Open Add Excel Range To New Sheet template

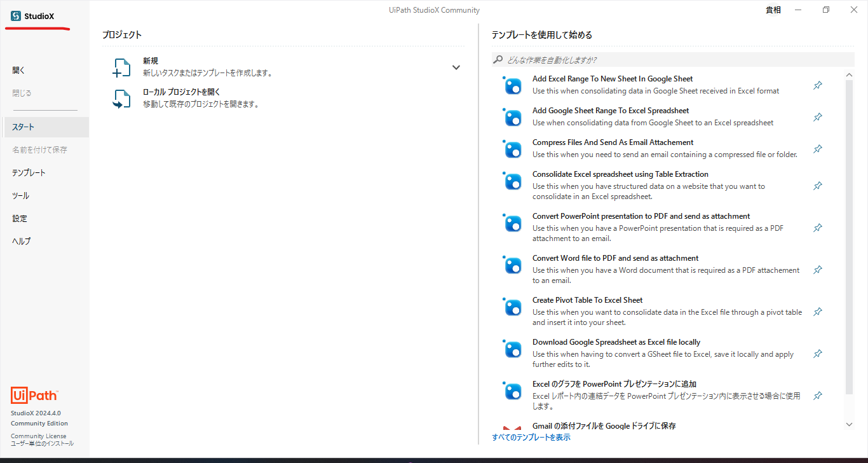point(613,79)
